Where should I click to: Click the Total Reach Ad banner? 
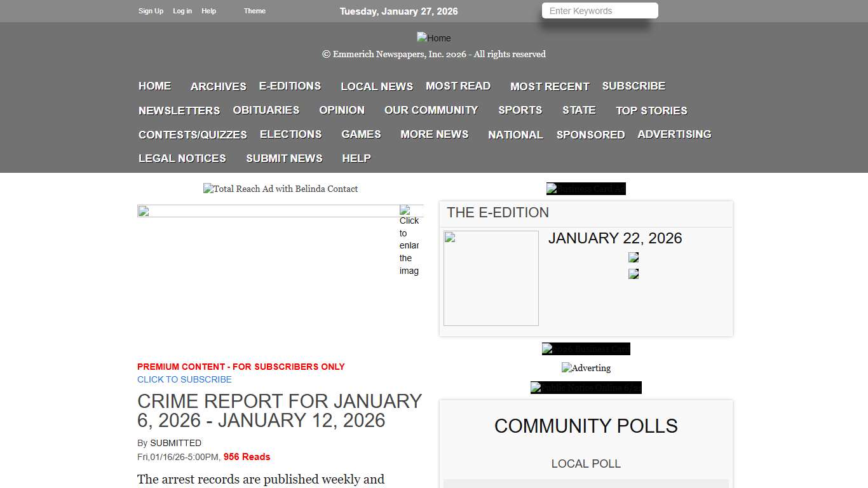coord(280,189)
